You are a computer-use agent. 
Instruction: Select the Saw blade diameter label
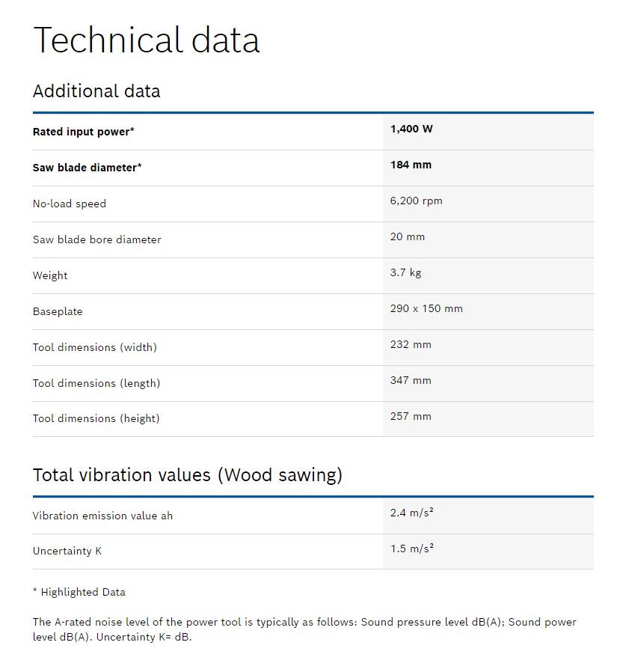(87, 168)
